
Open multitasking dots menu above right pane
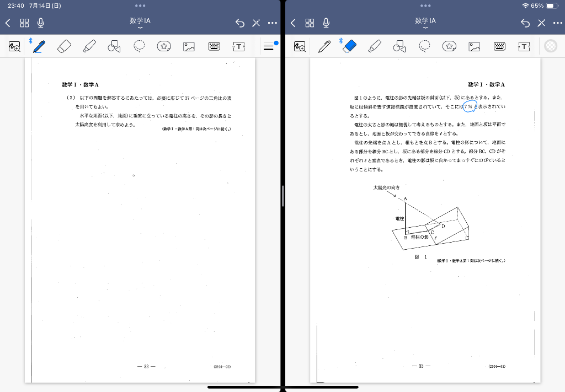click(425, 6)
